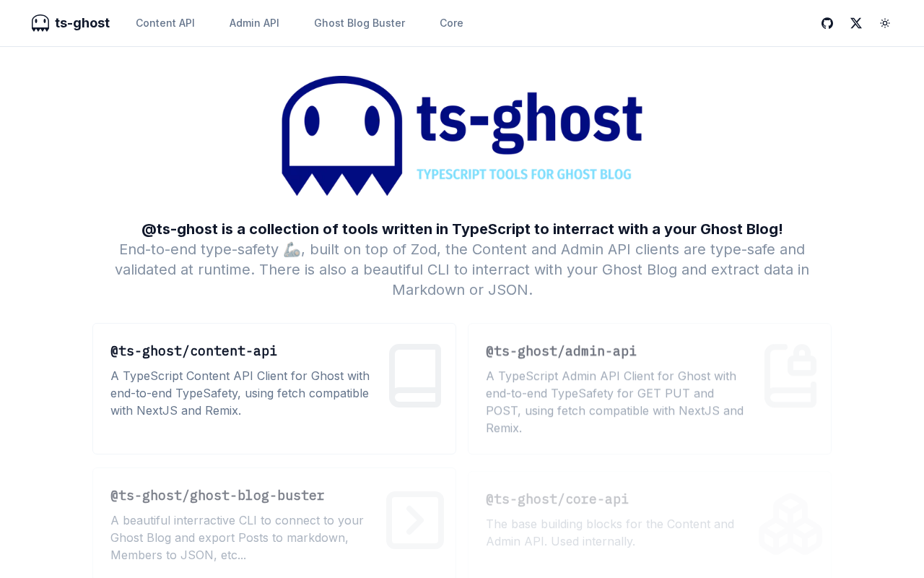This screenshot has height=578, width=924.
Task: Open the GitHub repository icon
Action: point(827,23)
